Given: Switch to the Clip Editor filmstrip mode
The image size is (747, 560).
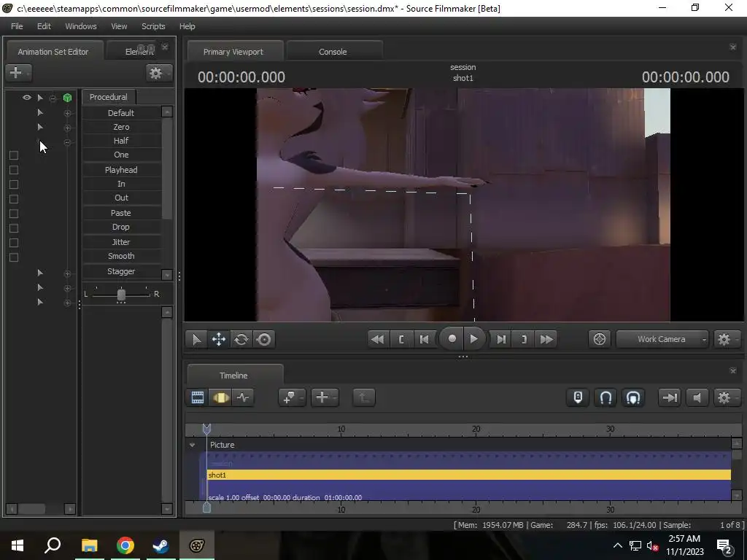Looking at the screenshot, I should tap(197, 397).
